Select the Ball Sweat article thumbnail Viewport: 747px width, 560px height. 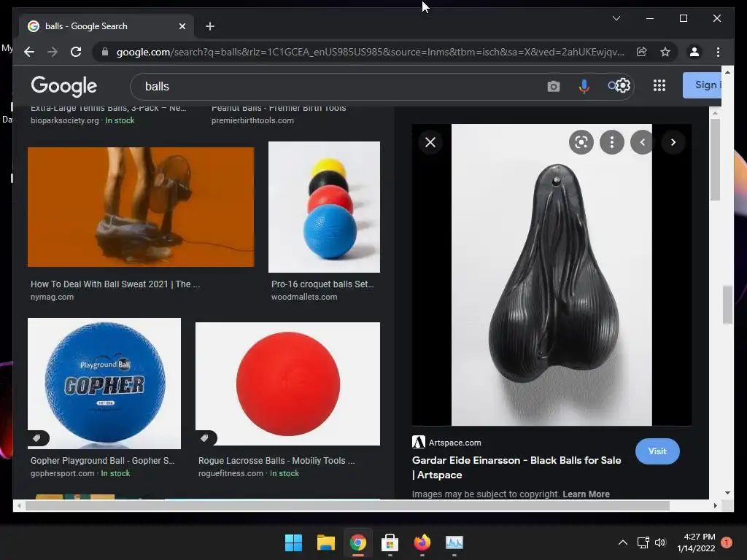pyautogui.click(x=141, y=207)
